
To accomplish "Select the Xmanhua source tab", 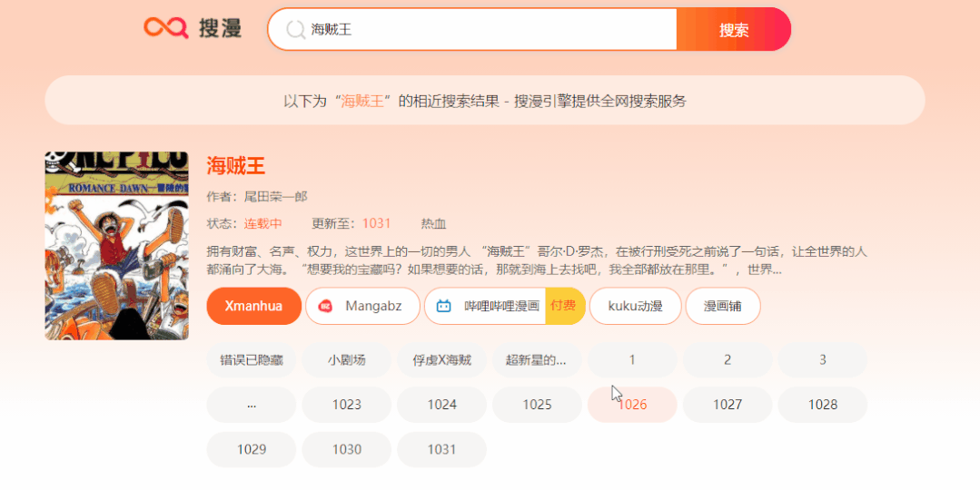I will point(253,306).
